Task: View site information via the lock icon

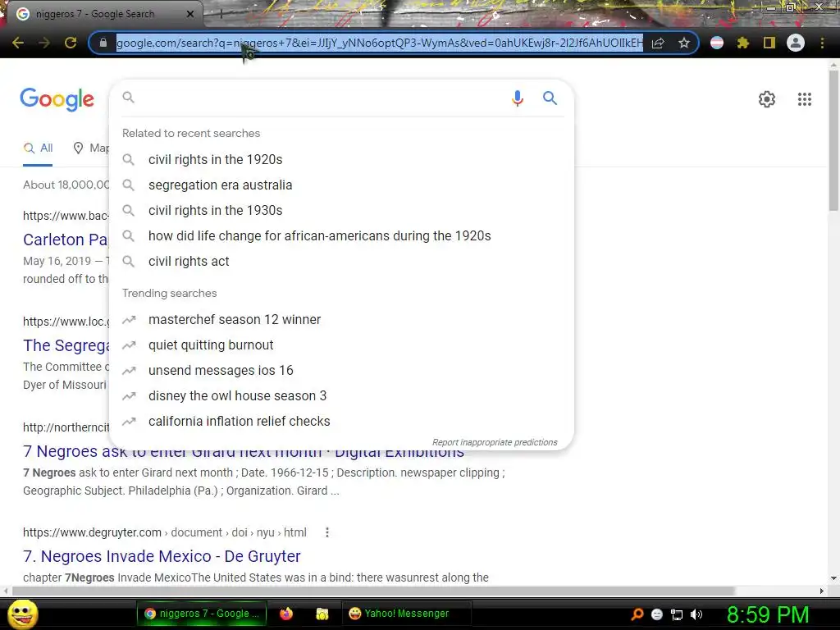Action: tap(103, 43)
